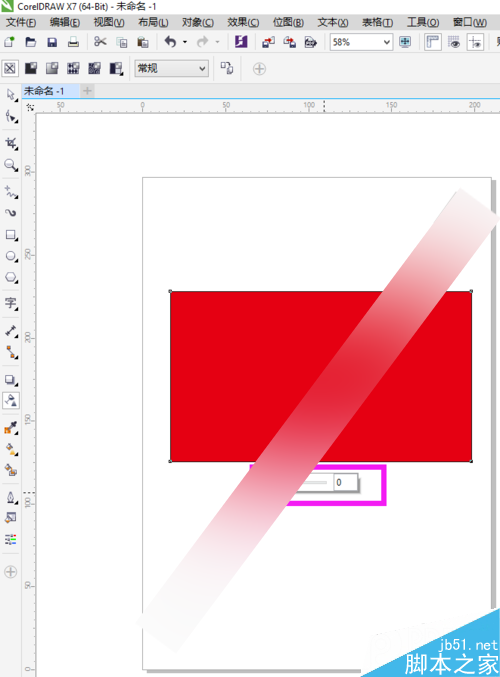The width and height of the screenshot is (500, 677).
Task: Select the Smart Fill tool
Action: pyautogui.click(x=11, y=470)
